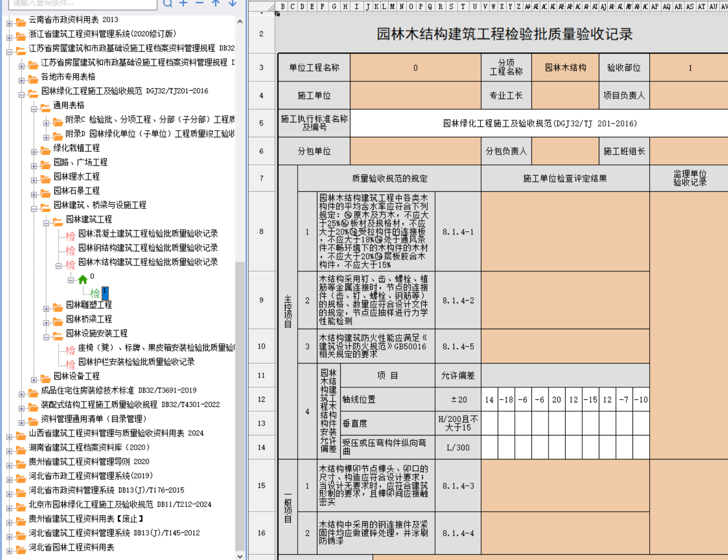Click folder icon of 园林设备工程

coord(46,379)
